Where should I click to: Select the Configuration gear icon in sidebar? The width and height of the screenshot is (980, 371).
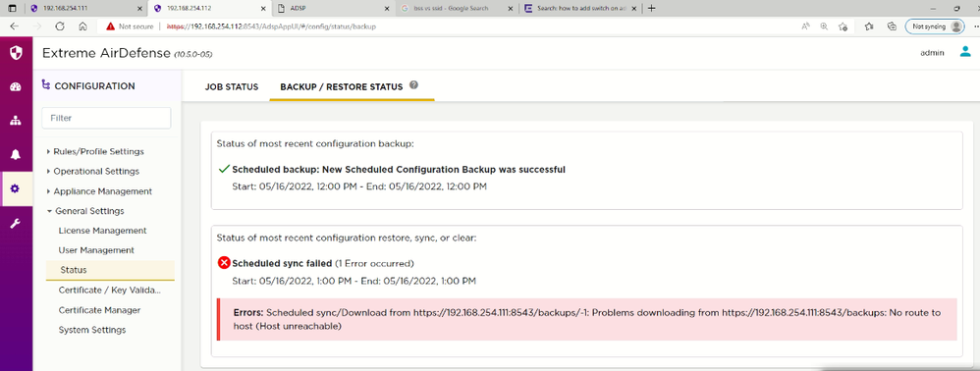pos(16,188)
